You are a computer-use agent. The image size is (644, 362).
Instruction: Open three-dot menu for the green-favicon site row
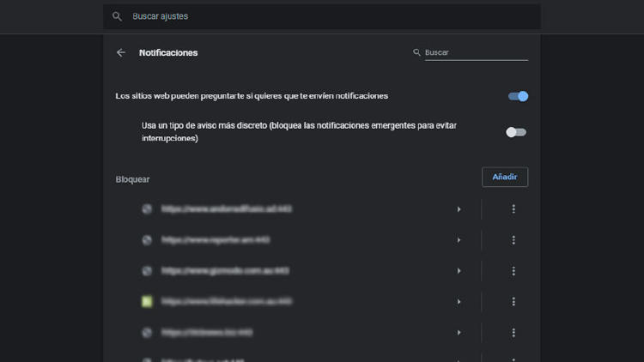[x=513, y=302]
